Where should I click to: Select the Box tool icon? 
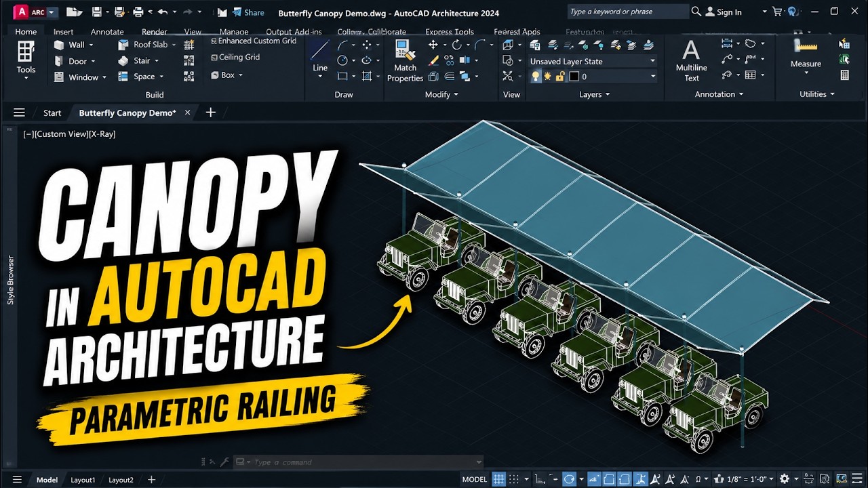(214, 75)
